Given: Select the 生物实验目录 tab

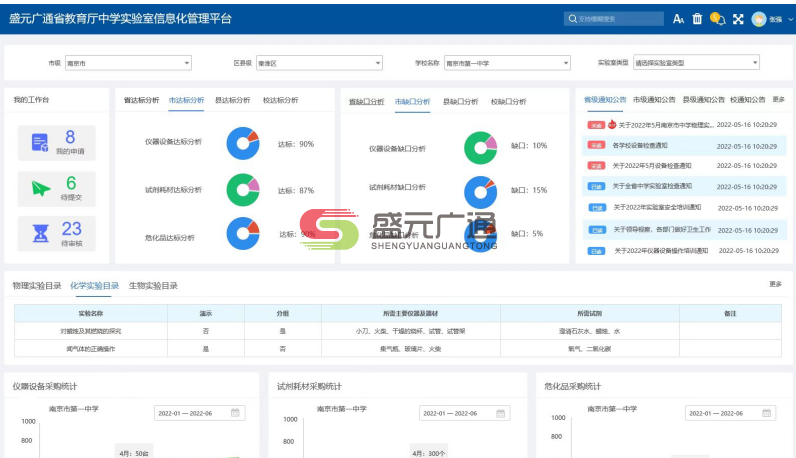Looking at the screenshot, I should [153, 286].
